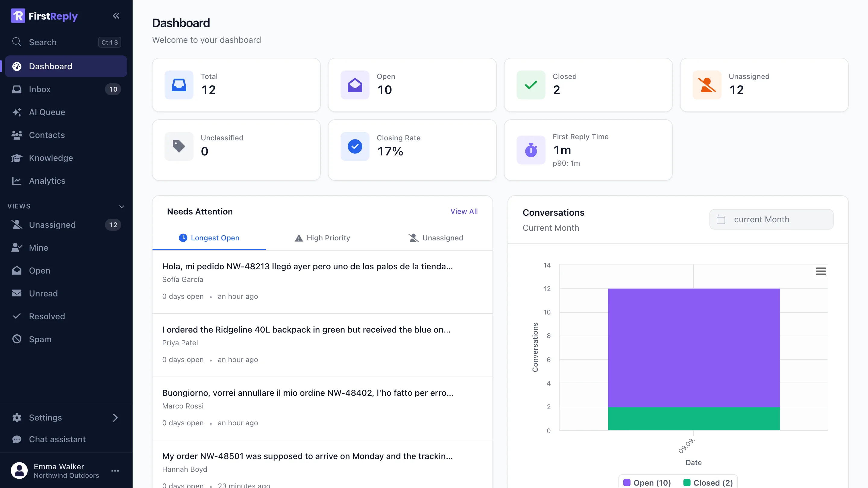Open Contacts people icon in sidebar
Image resolution: width=868 pixels, height=488 pixels.
(x=17, y=135)
